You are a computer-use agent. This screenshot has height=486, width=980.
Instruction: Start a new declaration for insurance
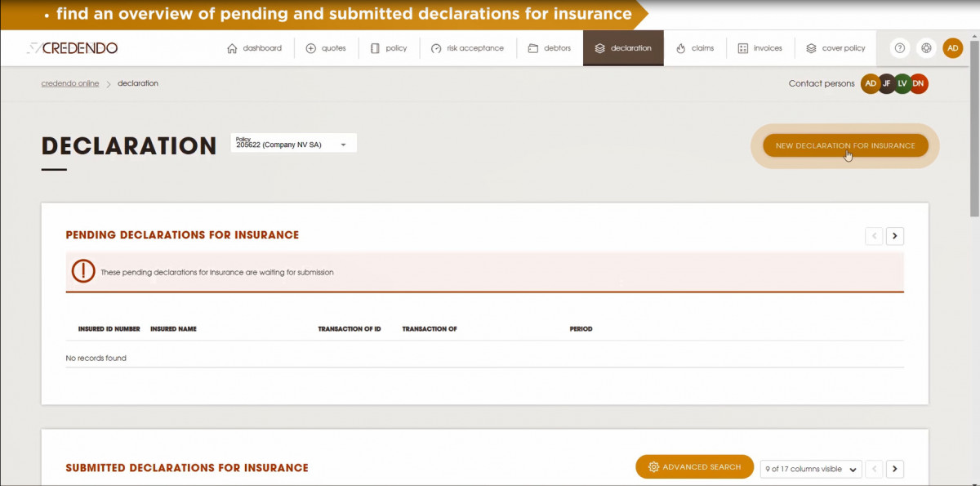[x=845, y=145]
